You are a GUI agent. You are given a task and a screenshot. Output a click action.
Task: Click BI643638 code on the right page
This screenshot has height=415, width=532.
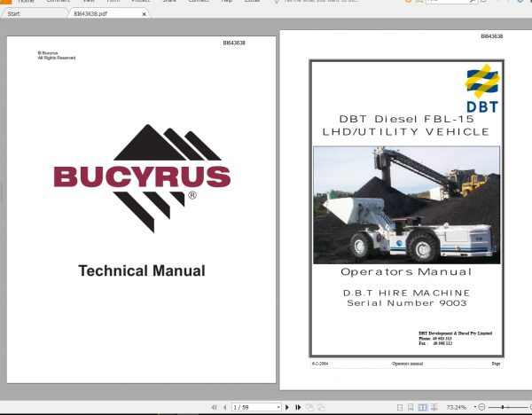pyautogui.click(x=492, y=36)
